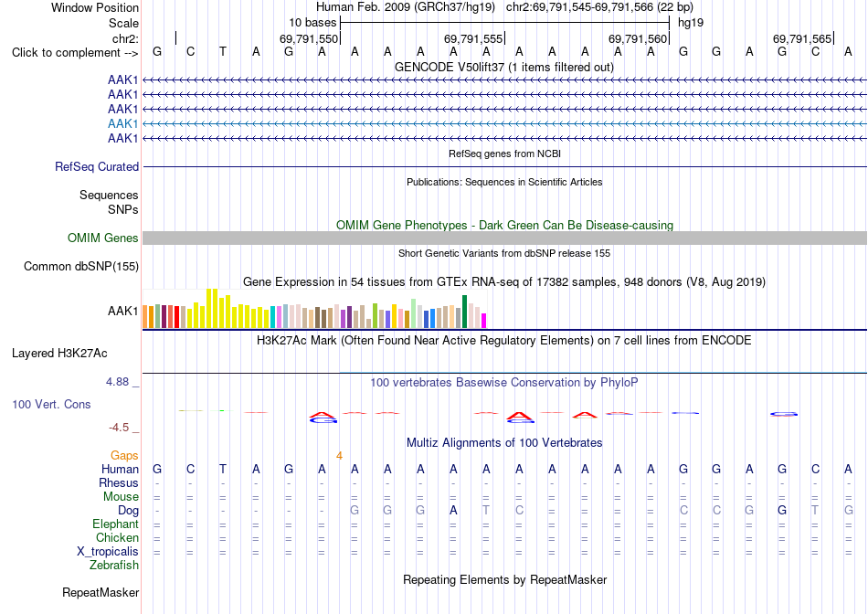Click the '10 bases' scale bar label
The image size is (868, 614).
pos(312,23)
